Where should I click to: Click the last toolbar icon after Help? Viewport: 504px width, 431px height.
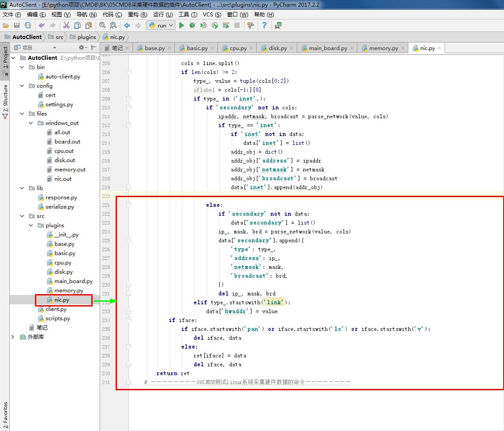279,25
